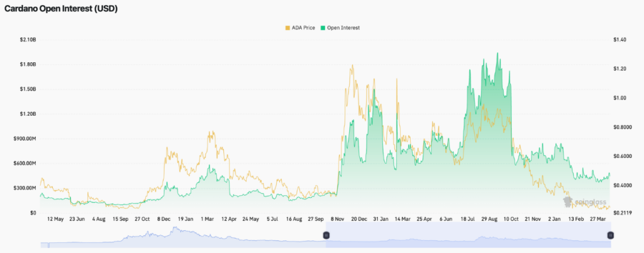
Task: Click the 21 Nov date label
Action: click(x=533, y=219)
